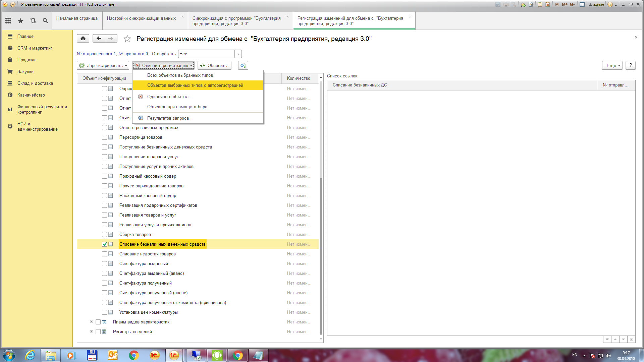
Task: Open the remote desktop icon in the taskbar
Action: tap(196, 355)
